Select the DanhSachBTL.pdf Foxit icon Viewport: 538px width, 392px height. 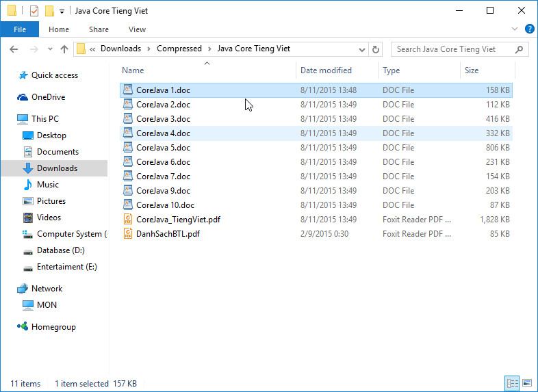128,234
